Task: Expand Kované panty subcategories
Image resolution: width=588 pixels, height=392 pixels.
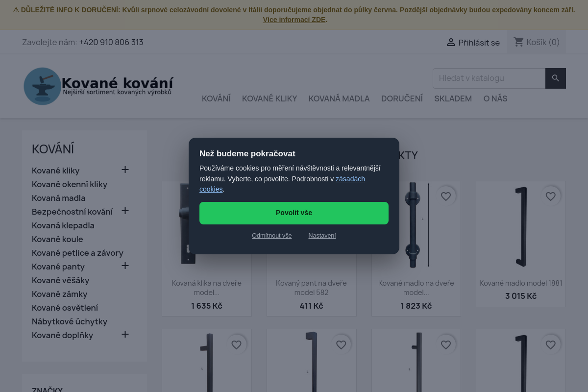Action: click(x=125, y=266)
